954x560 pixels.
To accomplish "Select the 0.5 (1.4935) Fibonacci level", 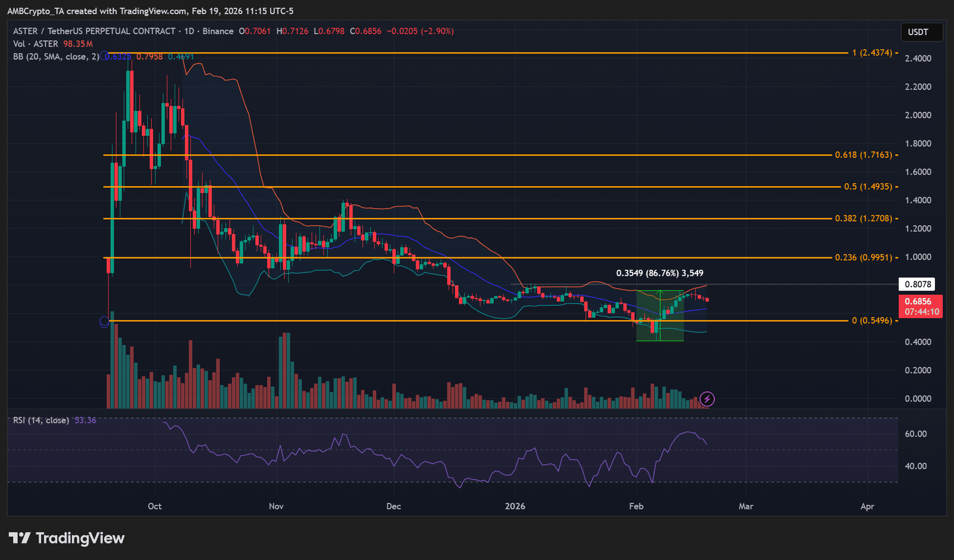I will point(868,186).
